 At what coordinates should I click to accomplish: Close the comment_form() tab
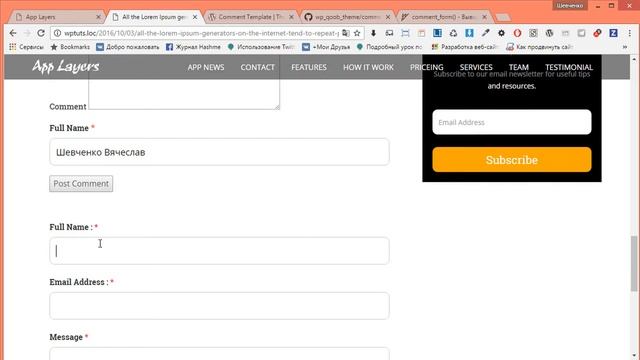click(484, 17)
